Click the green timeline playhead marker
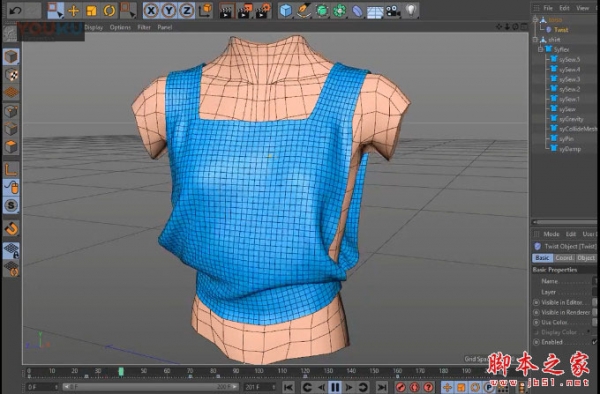 click(121, 371)
